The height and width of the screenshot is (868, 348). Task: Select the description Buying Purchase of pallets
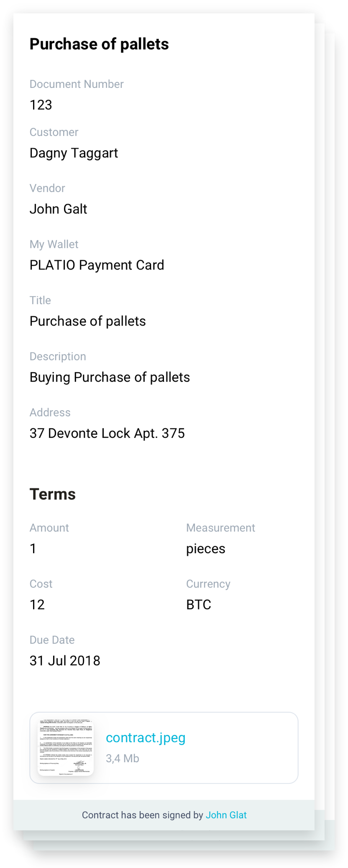click(x=110, y=378)
